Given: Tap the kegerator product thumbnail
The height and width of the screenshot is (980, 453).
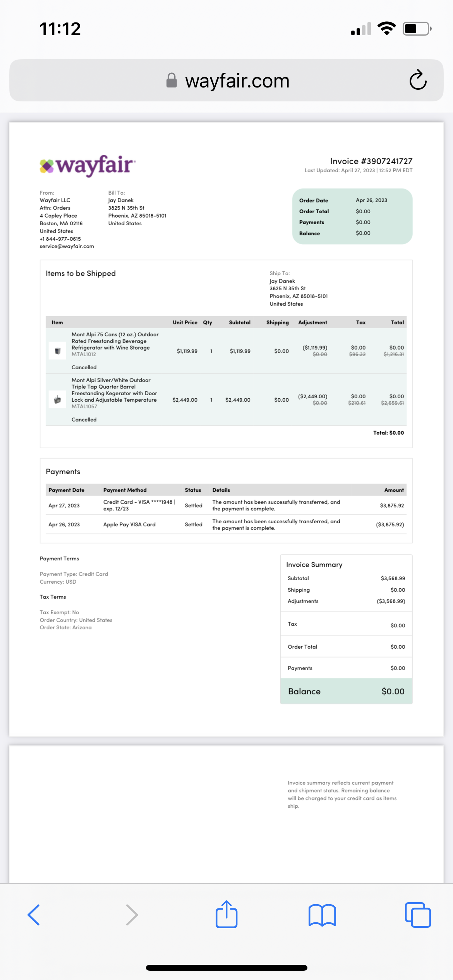Looking at the screenshot, I should (58, 399).
